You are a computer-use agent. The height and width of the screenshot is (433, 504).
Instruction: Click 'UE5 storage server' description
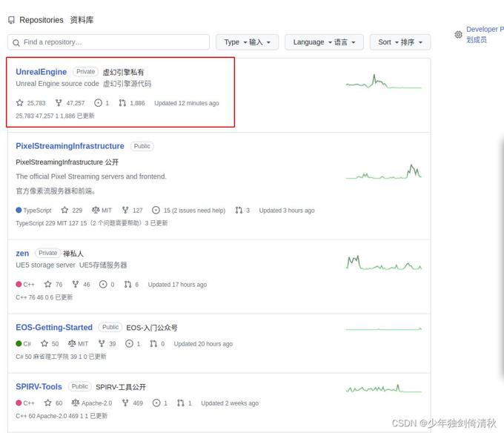tap(45, 265)
